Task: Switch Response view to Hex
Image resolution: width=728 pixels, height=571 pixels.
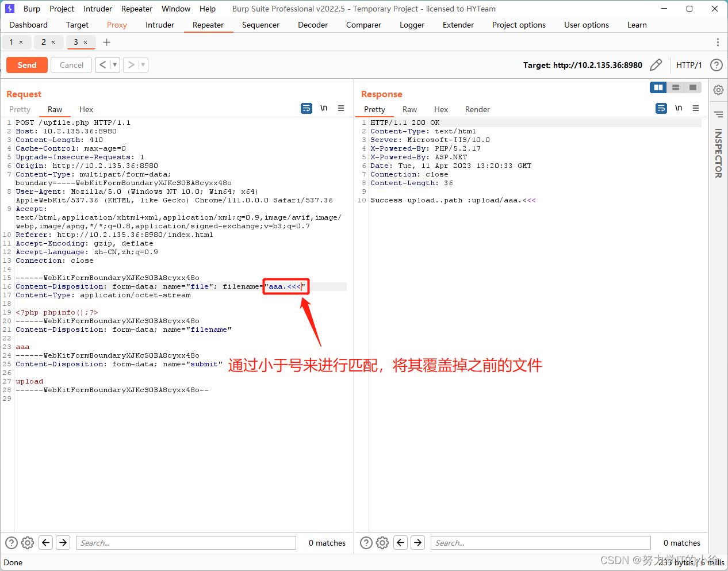Action: click(441, 109)
